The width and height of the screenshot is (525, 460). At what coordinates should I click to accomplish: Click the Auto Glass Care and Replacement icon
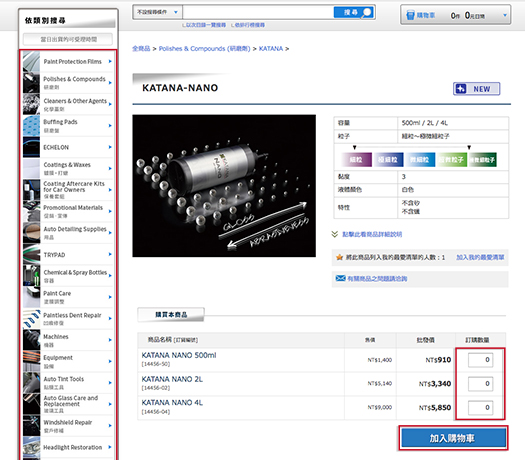[x=31, y=404]
